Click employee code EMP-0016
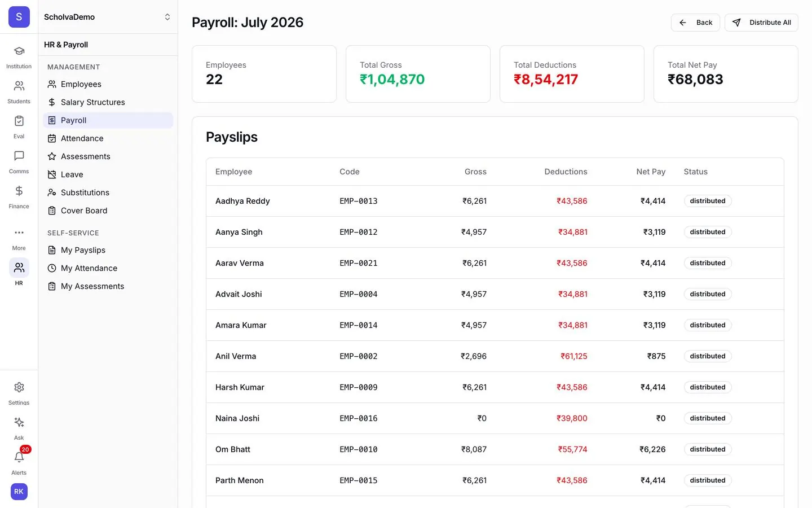The image size is (812, 508). coord(359,418)
